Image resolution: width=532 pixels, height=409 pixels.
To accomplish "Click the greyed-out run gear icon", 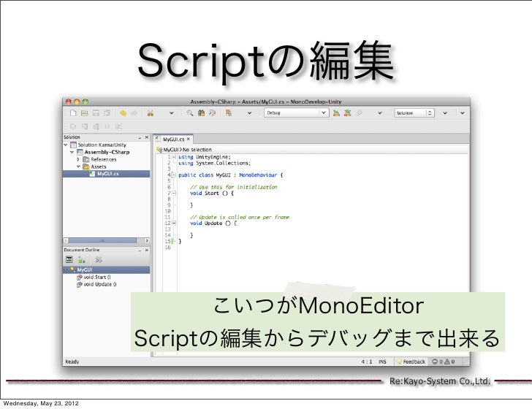I will pyautogui.click(x=359, y=113).
